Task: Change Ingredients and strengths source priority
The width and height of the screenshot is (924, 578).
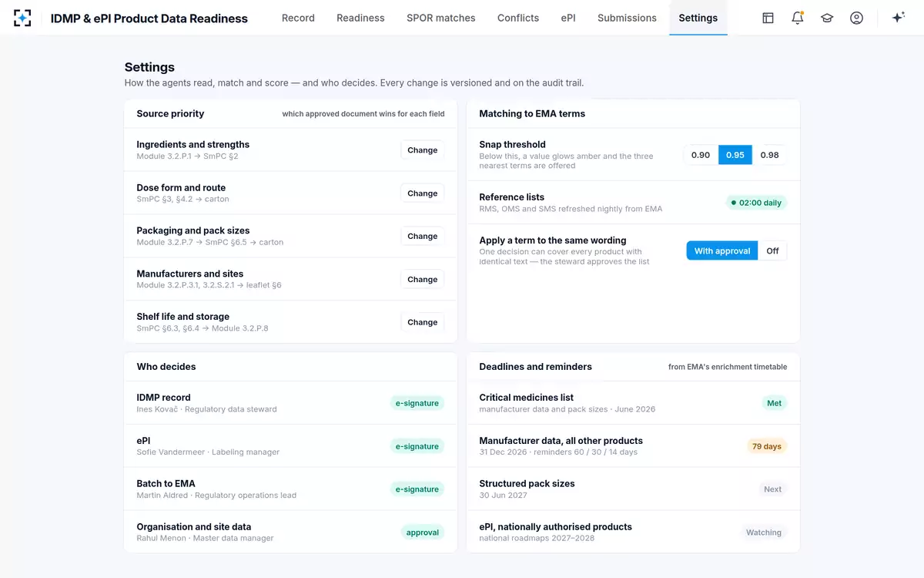Action: click(422, 150)
